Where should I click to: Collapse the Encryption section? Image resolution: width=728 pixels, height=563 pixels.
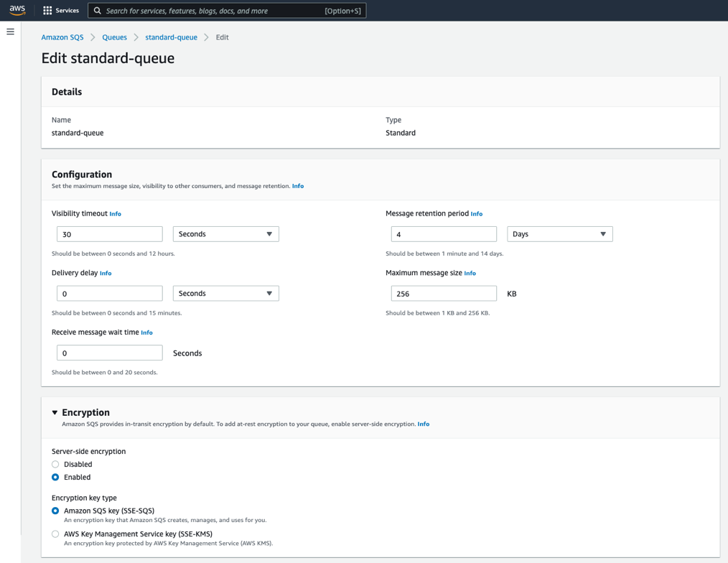tap(55, 412)
